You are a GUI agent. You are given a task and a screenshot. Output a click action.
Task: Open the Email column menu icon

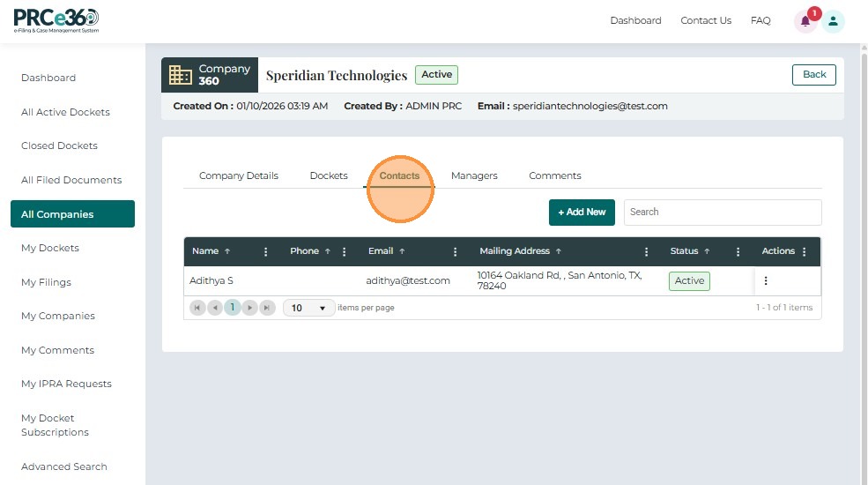[x=455, y=252]
